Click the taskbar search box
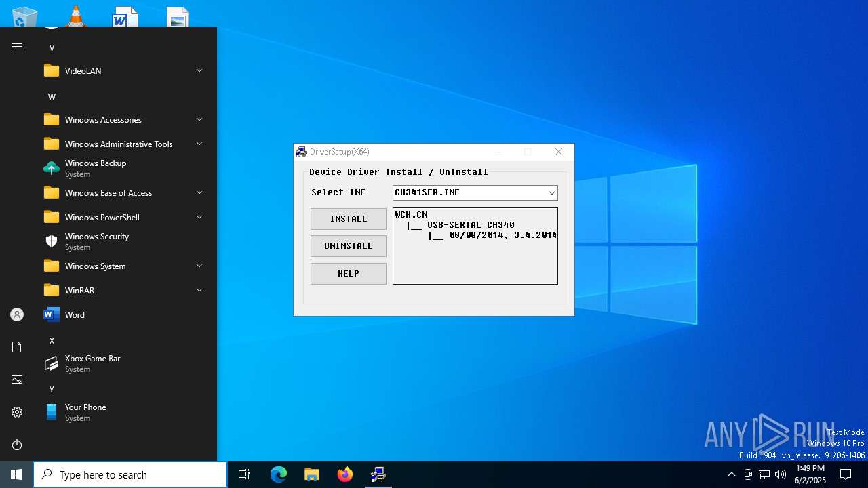Image resolution: width=868 pixels, height=488 pixels. tap(130, 474)
